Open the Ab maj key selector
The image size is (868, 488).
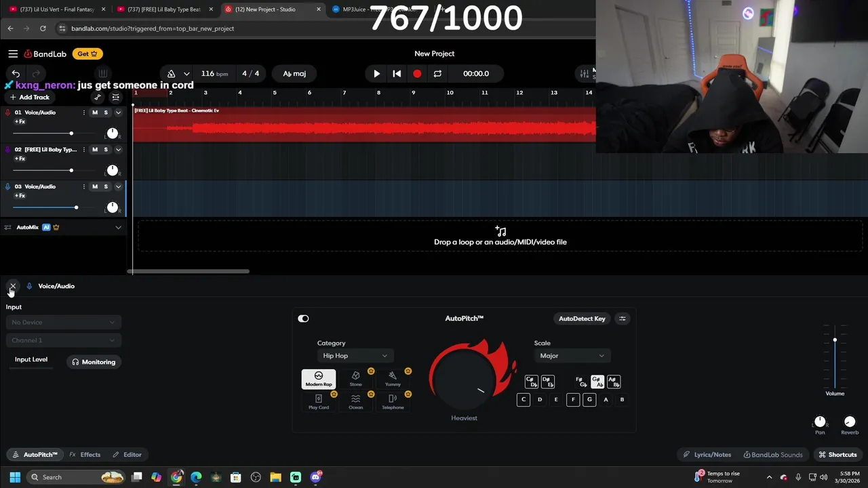tap(294, 73)
